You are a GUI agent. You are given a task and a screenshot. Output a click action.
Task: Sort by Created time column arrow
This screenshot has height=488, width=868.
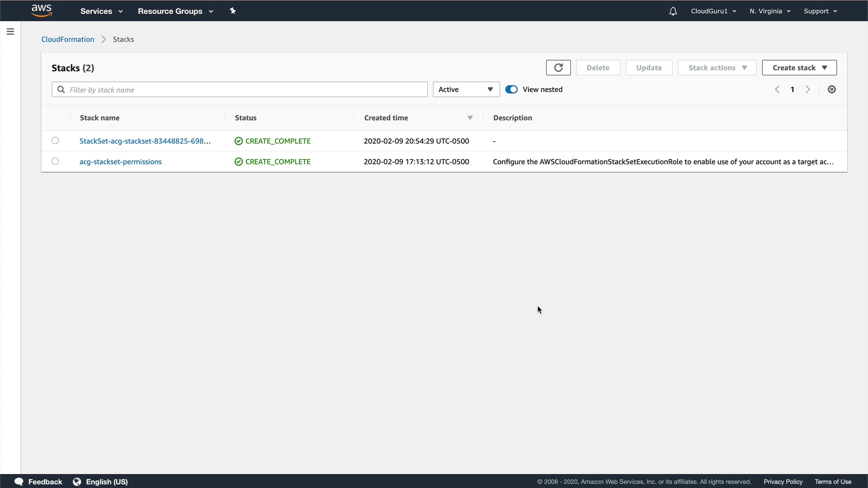coord(470,118)
